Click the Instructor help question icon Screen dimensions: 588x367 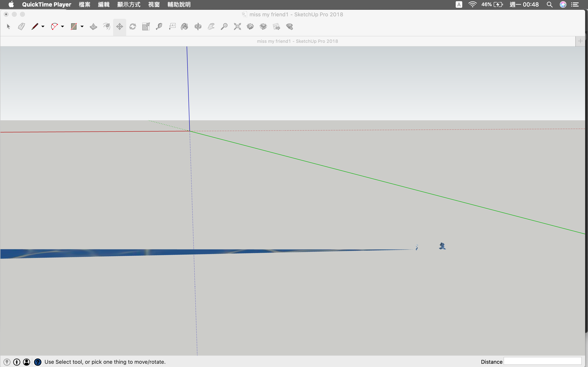[x=38, y=362]
